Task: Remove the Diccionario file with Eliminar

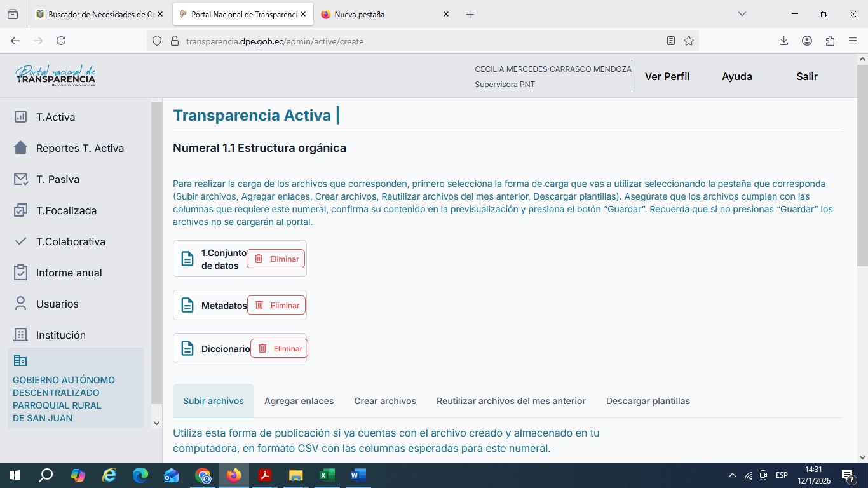Action: (x=279, y=348)
